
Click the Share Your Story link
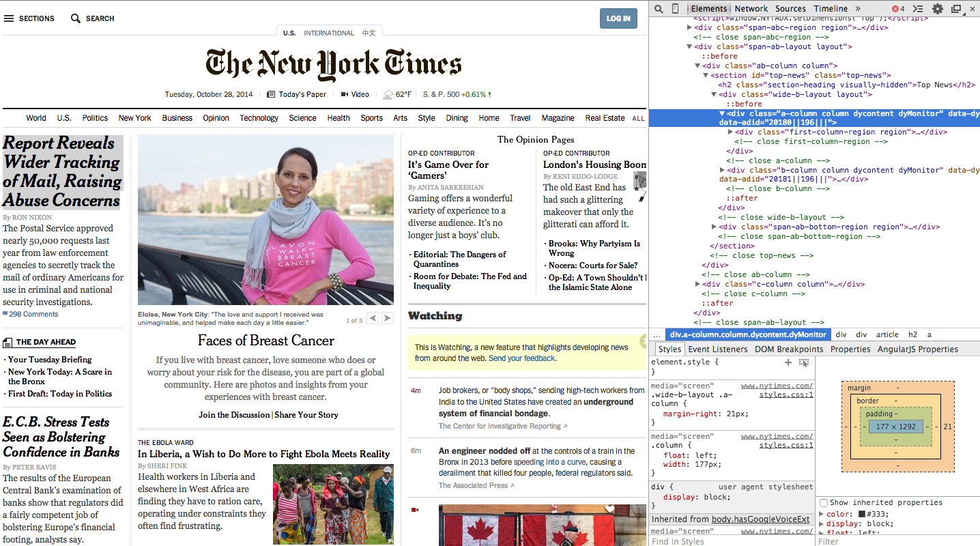(306, 415)
